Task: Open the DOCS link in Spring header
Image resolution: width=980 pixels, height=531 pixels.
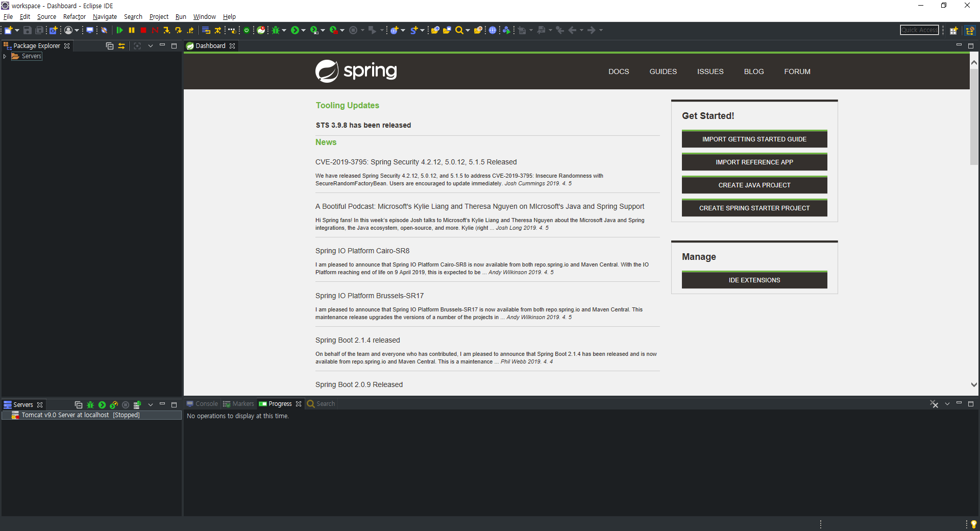Action: pyautogui.click(x=619, y=71)
